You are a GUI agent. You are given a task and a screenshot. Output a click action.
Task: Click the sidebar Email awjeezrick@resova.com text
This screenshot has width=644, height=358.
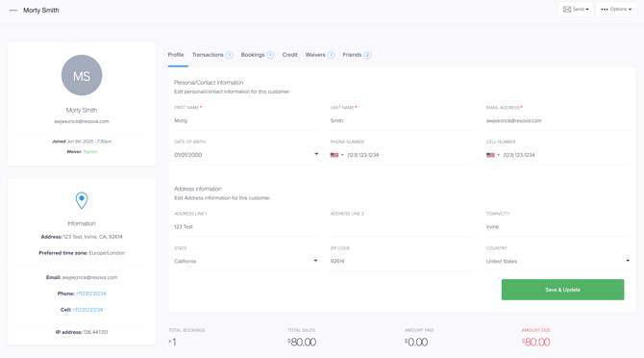pyautogui.click(x=82, y=277)
